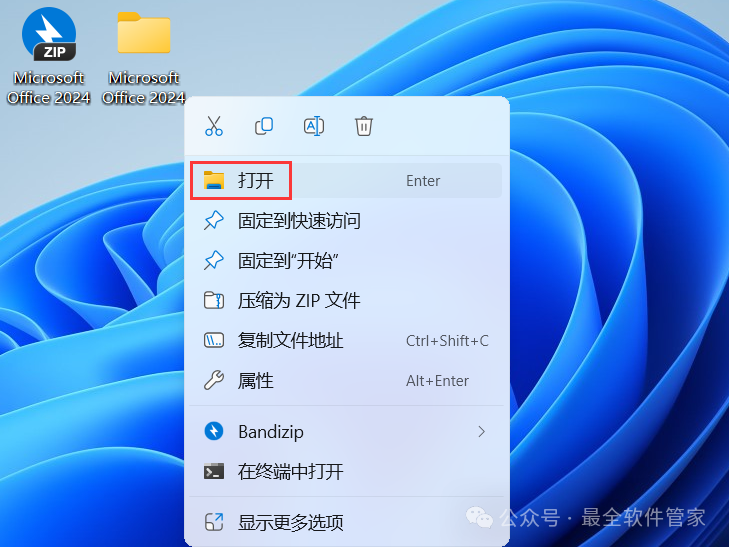Select 复制文件地址 menu entry
Screen dimensions: 729x547
[x=346, y=341]
